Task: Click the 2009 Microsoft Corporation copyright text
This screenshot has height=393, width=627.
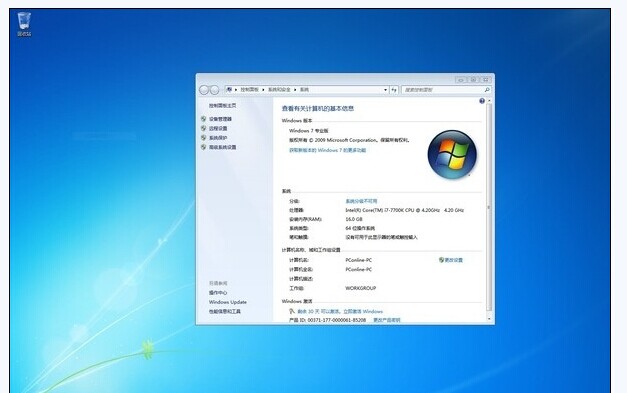Action: pos(349,140)
